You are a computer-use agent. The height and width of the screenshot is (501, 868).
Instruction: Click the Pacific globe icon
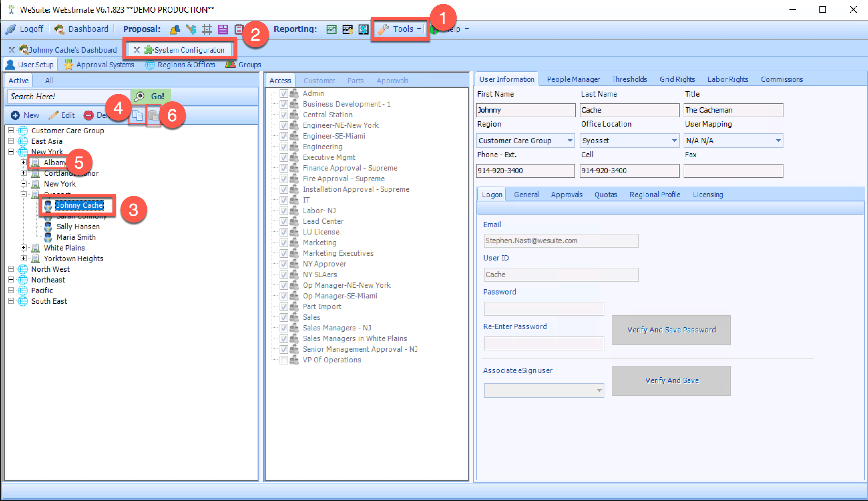(23, 291)
